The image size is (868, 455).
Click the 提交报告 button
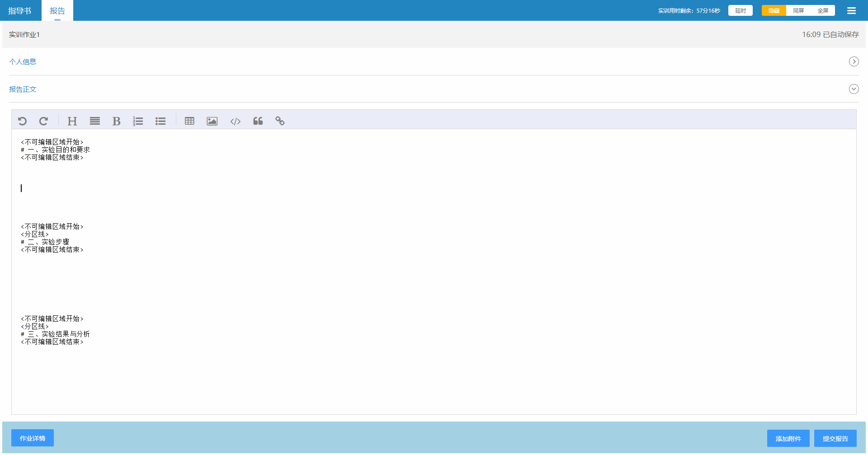point(835,438)
